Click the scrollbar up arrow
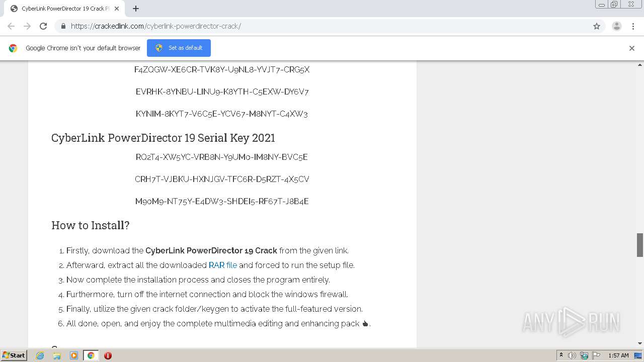Image resolution: width=644 pixels, height=362 pixels. 640,65
